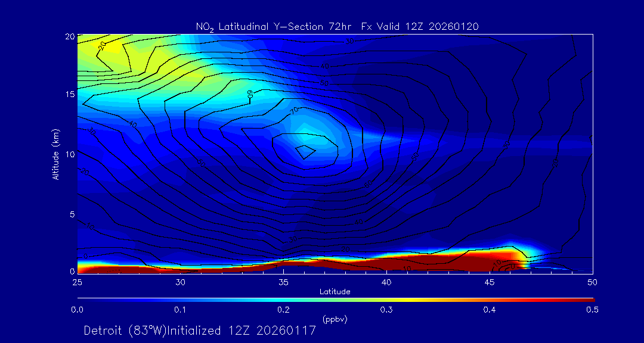Click the NO2 Latitudinal Y-Section plot title
This screenshot has width=644, height=343.
click(337, 27)
